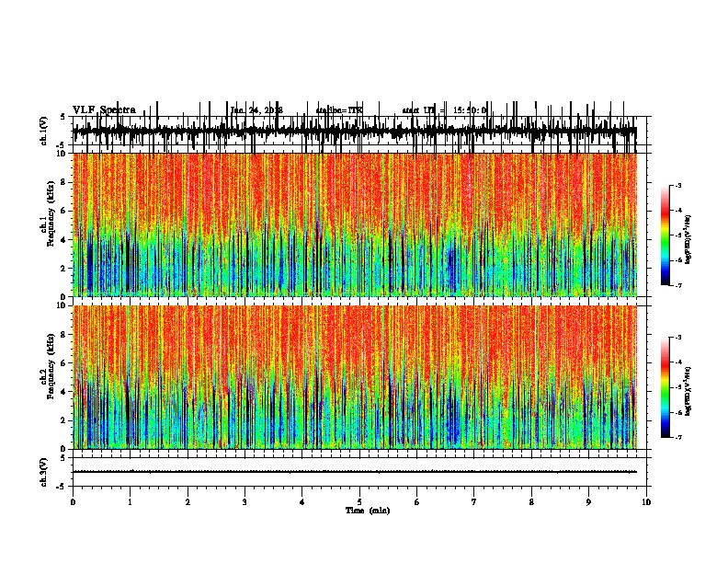The height and width of the screenshot is (563, 728).
Task: Click the ch.2 spectrogram color bar
Action: (665, 387)
